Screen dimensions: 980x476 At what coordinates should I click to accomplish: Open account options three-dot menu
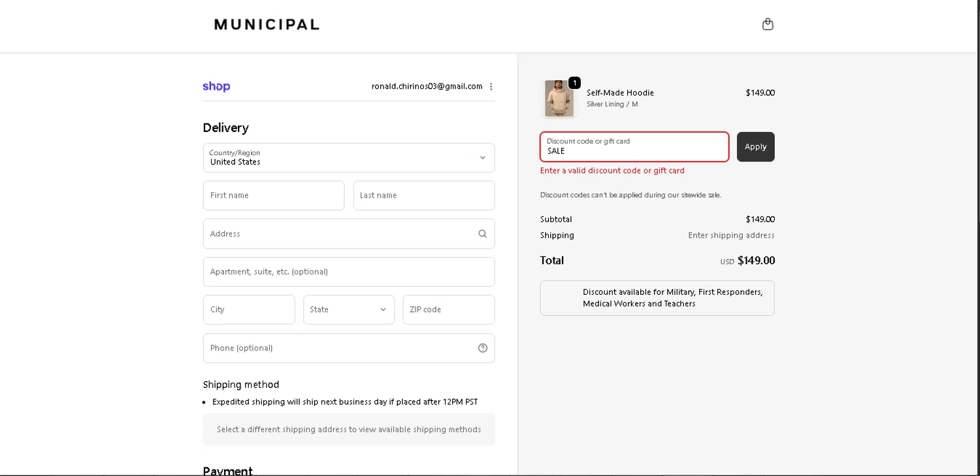[491, 86]
